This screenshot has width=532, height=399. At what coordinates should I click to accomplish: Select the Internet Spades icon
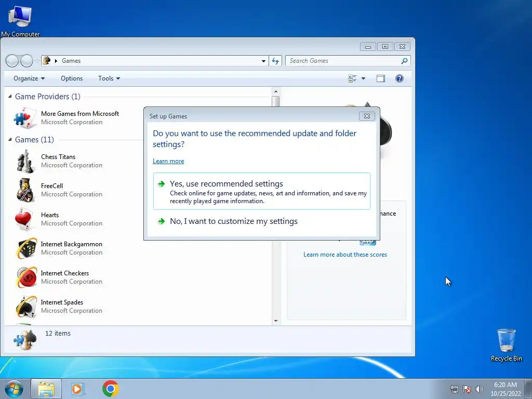click(x=26, y=307)
